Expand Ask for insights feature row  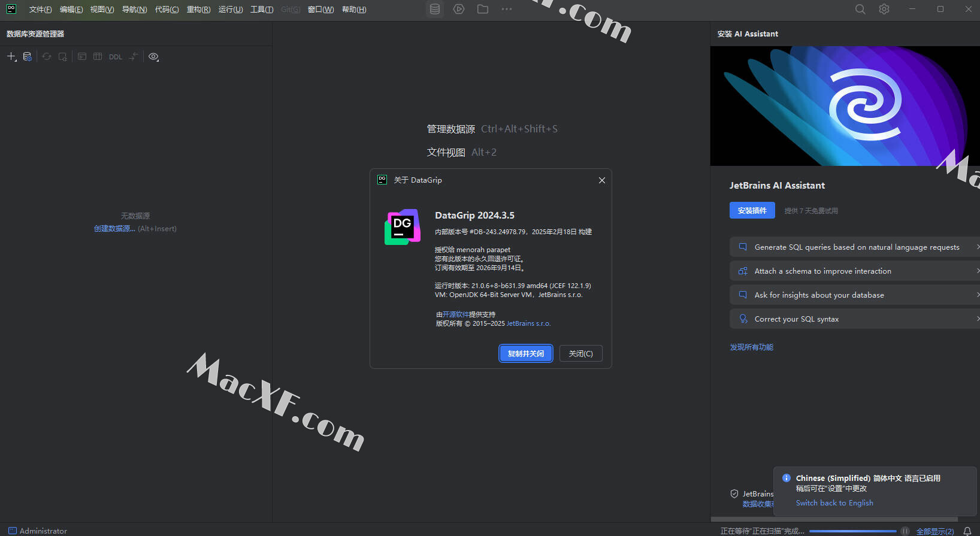(855, 295)
